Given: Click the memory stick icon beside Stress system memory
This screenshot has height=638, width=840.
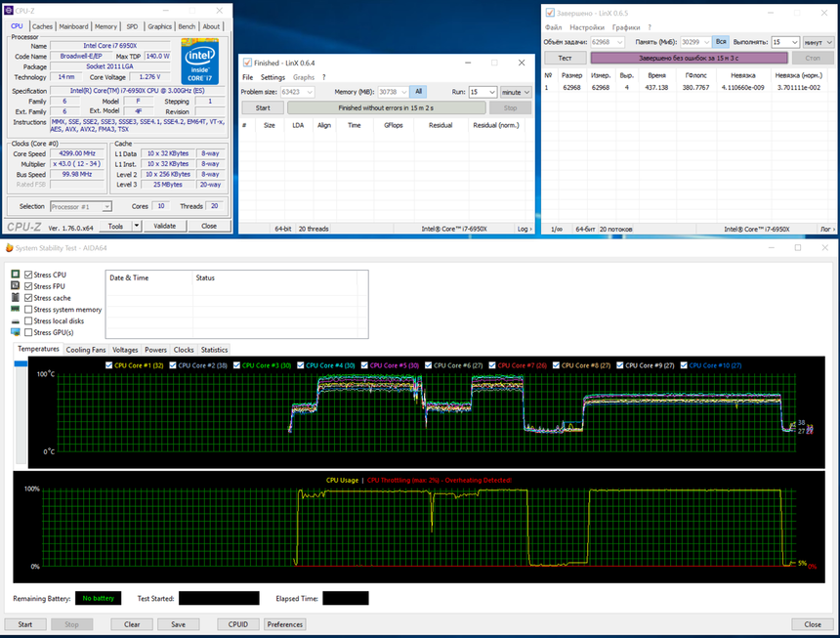Looking at the screenshot, I should pos(15,309).
